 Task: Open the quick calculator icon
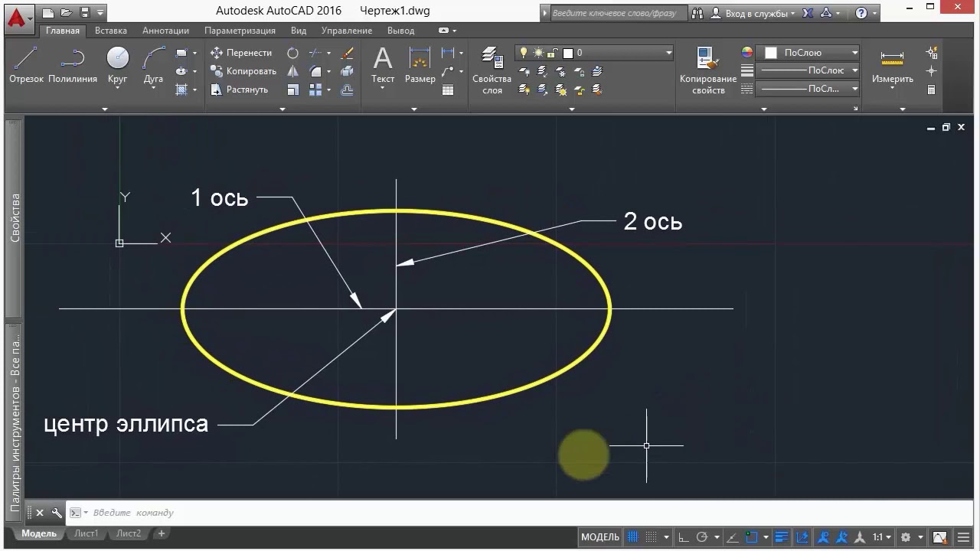(932, 90)
